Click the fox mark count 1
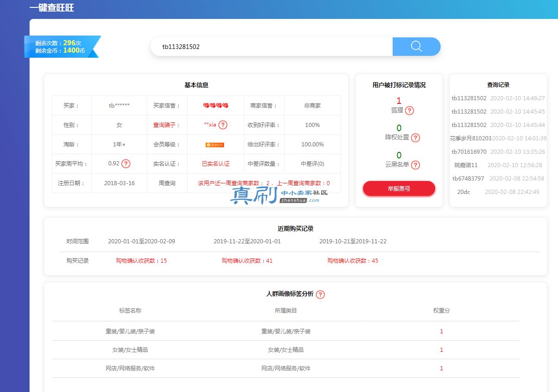This screenshot has height=392, width=558. (399, 101)
